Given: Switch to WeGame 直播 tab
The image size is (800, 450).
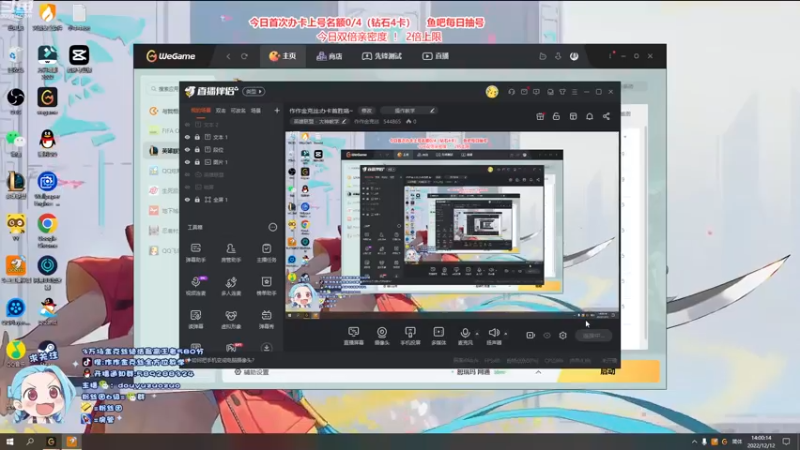Looking at the screenshot, I should (x=435, y=56).
